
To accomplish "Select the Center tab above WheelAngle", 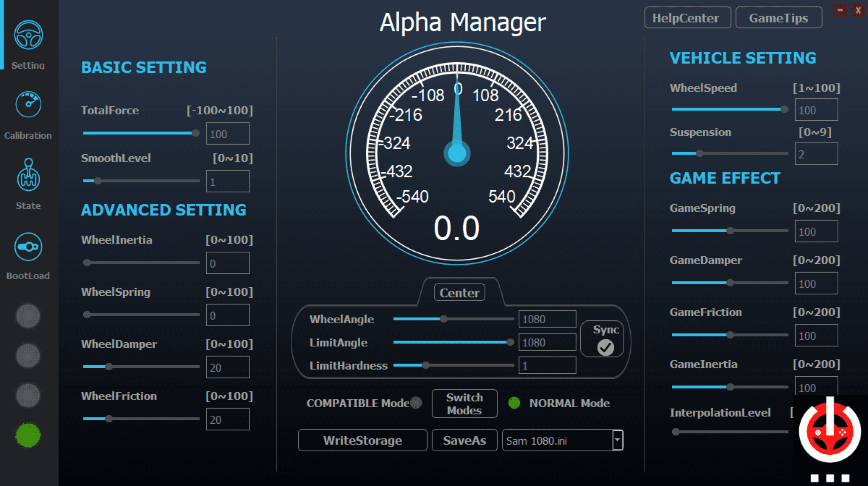I will (x=459, y=292).
